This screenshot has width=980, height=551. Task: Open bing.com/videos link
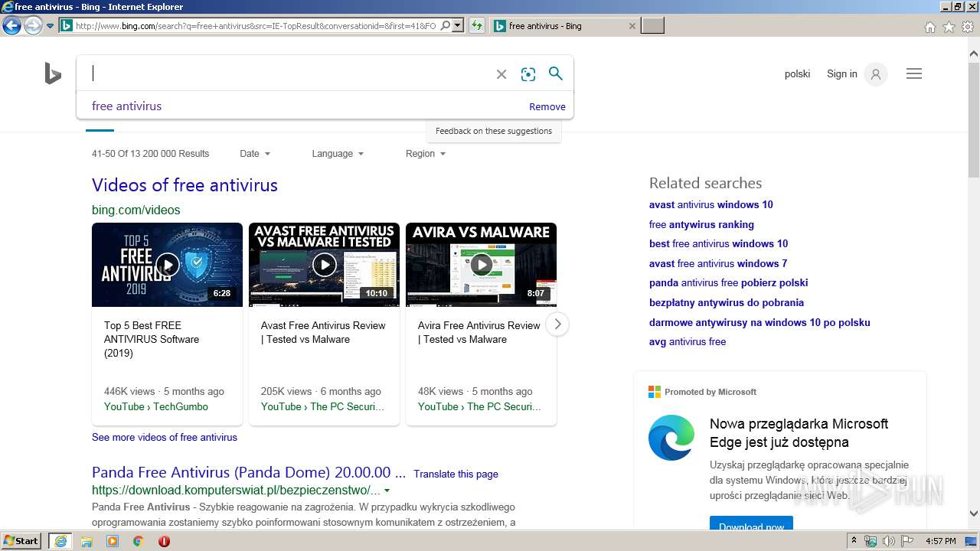click(x=136, y=210)
